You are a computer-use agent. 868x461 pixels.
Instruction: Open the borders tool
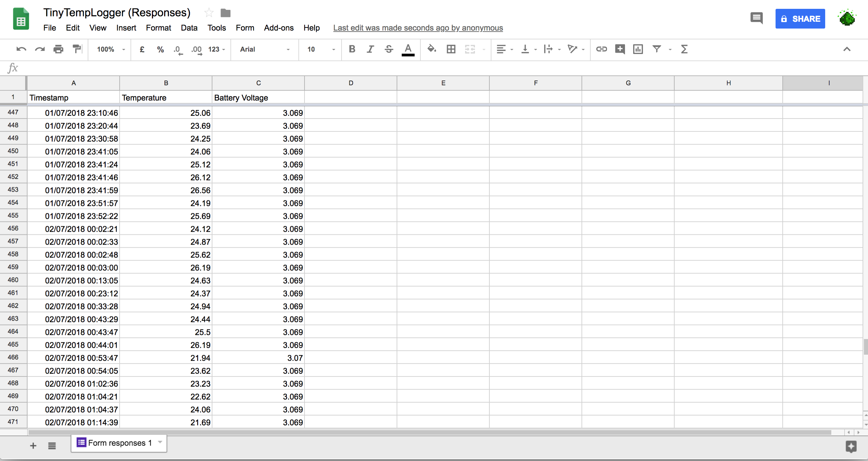[x=451, y=49]
